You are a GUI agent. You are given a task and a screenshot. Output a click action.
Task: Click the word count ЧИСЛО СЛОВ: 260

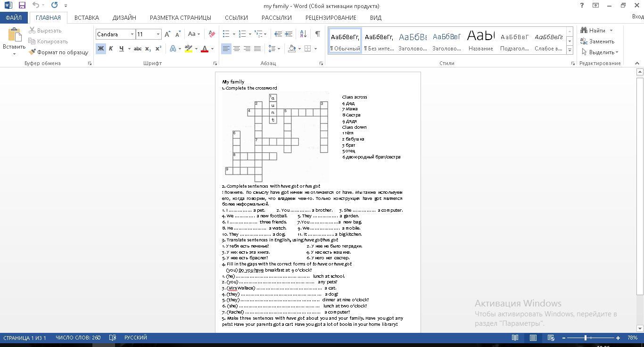[x=78, y=338]
